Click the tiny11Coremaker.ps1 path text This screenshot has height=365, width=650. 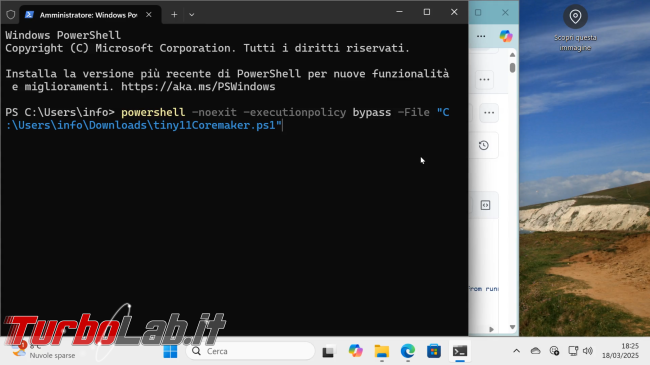143,125
